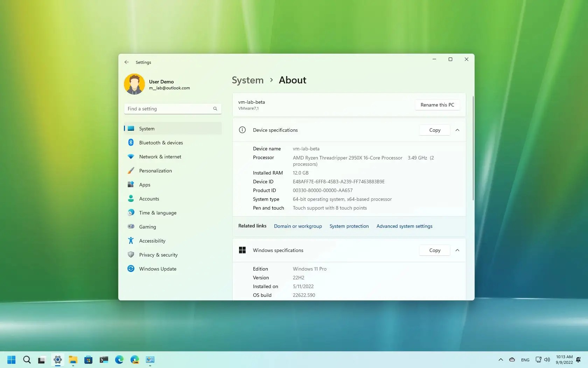Open the volume icon in system tray
588x368 pixels.
point(547,360)
